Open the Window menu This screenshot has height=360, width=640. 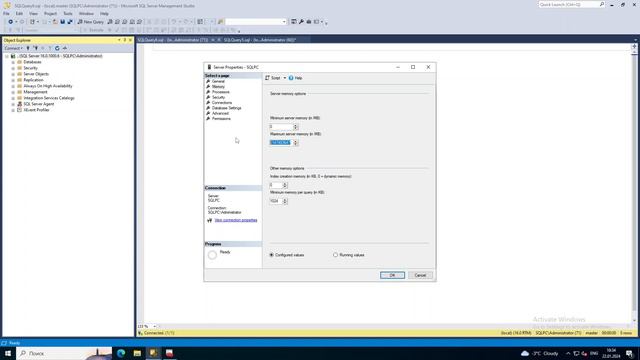tap(86, 13)
